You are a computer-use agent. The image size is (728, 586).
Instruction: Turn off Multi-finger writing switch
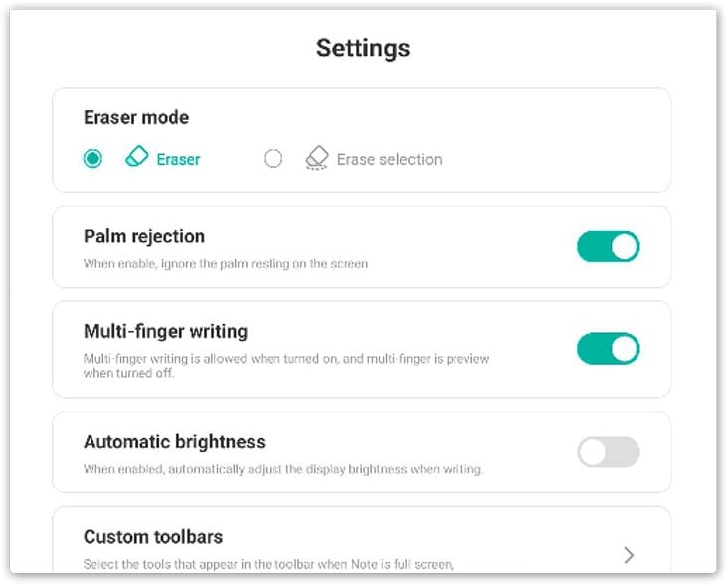[x=609, y=349]
